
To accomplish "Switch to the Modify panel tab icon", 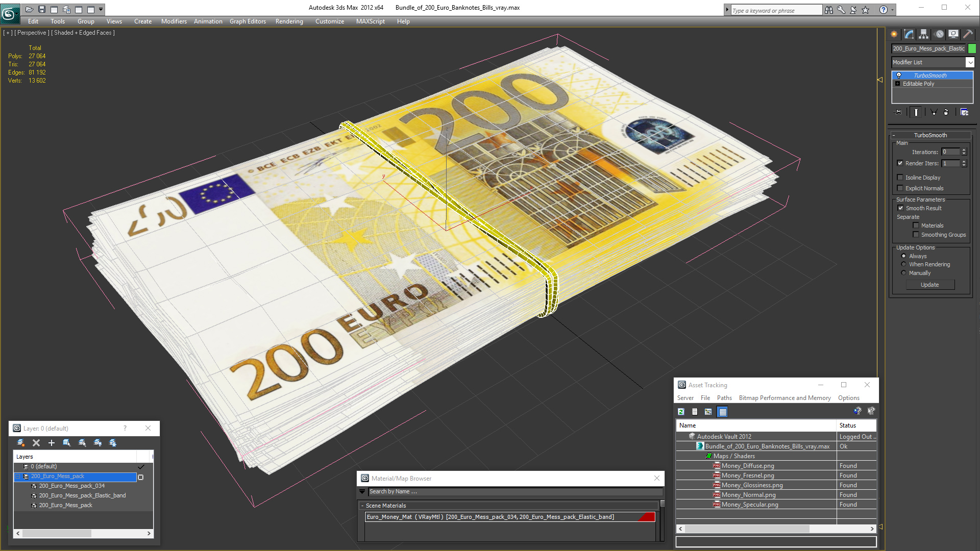I will click(x=909, y=34).
